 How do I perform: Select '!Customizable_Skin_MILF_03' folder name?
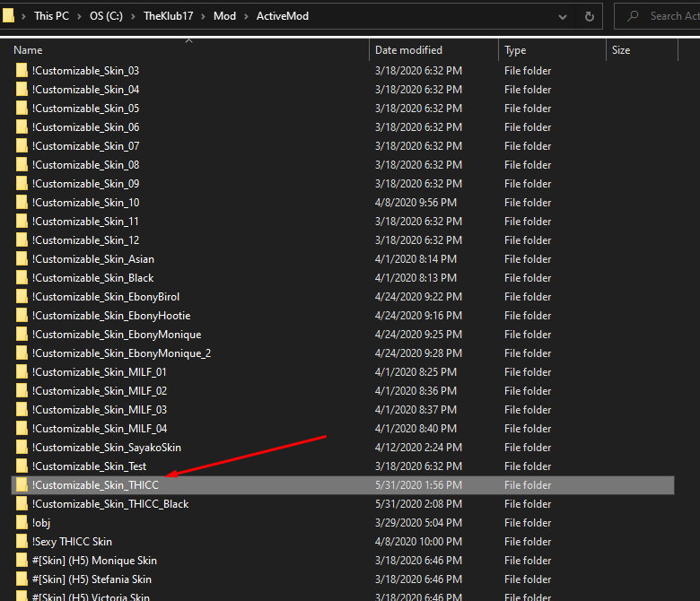coord(99,410)
